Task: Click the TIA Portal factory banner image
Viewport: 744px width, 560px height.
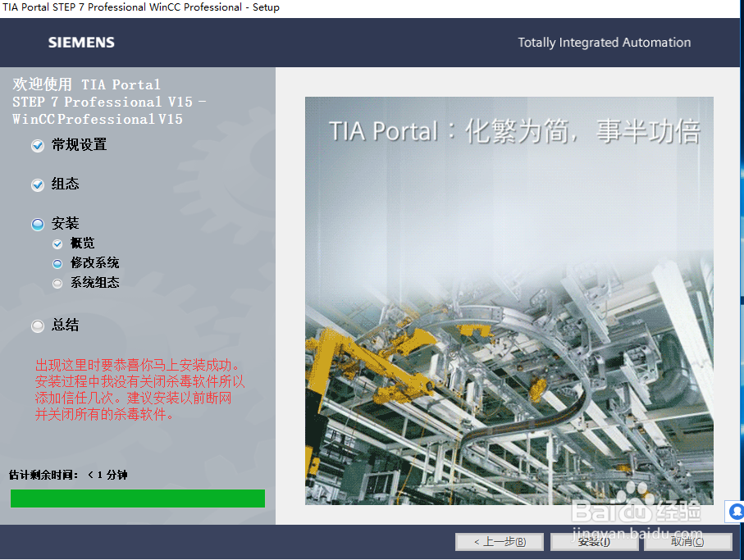Action: tap(509, 301)
